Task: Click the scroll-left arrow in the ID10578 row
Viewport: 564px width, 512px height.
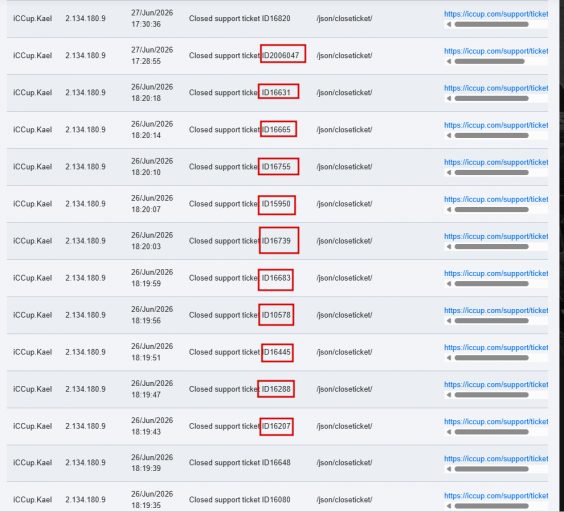Action: coord(449,321)
